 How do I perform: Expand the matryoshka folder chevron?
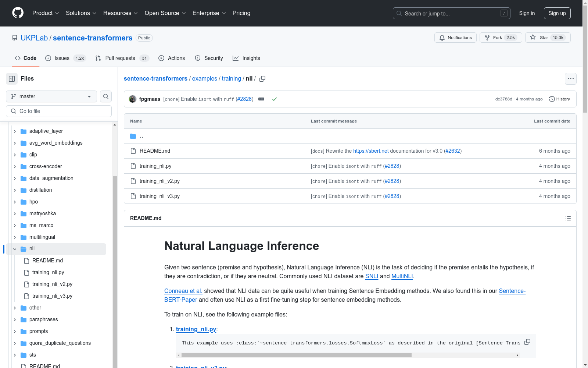point(15,213)
